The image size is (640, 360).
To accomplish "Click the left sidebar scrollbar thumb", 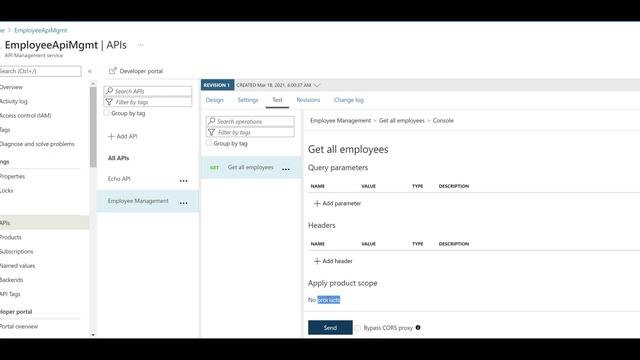I will (x=93, y=127).
